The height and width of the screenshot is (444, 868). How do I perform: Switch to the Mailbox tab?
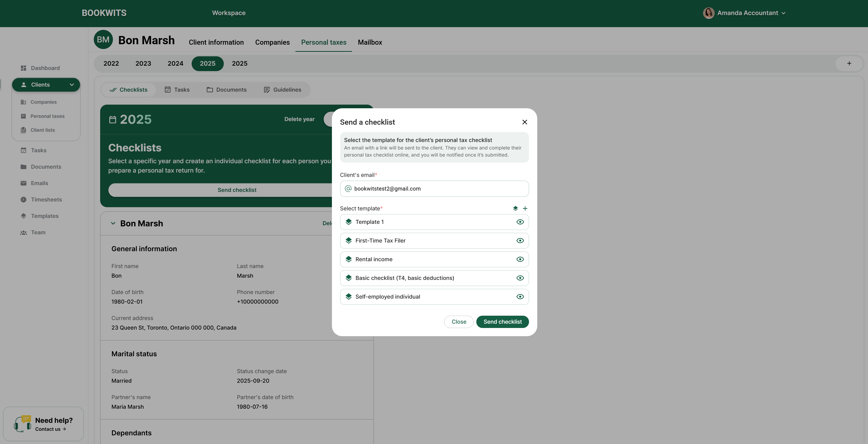tap(370, 42)
